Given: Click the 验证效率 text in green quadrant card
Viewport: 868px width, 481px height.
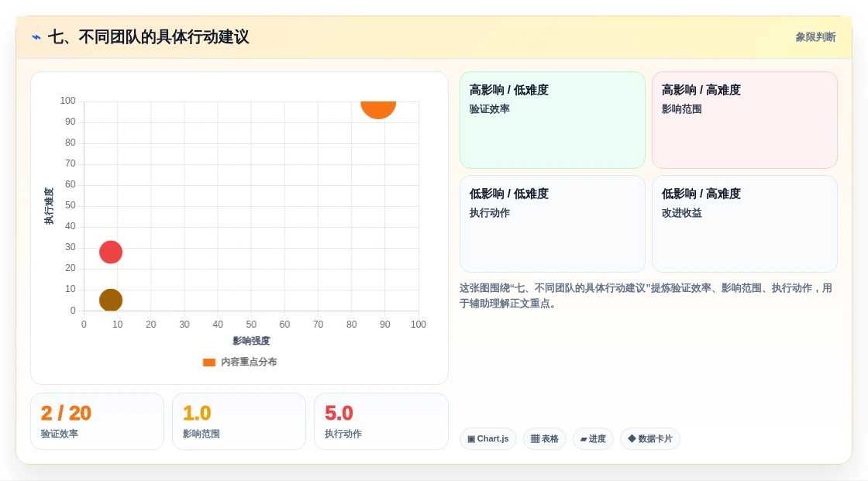Looking at the screenshot, I should [489, 109].
